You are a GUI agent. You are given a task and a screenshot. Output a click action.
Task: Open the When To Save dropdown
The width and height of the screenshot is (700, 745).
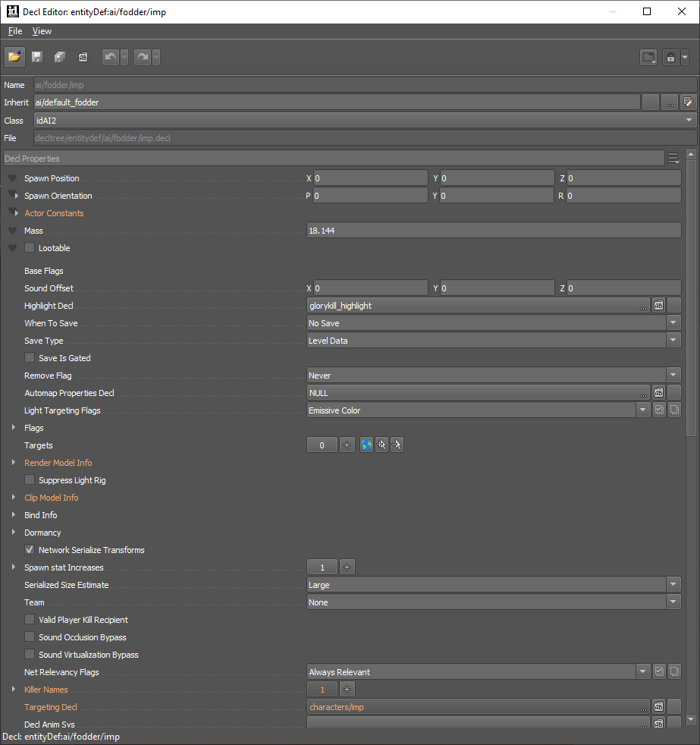pyautogui.click(x=494, y=323)
